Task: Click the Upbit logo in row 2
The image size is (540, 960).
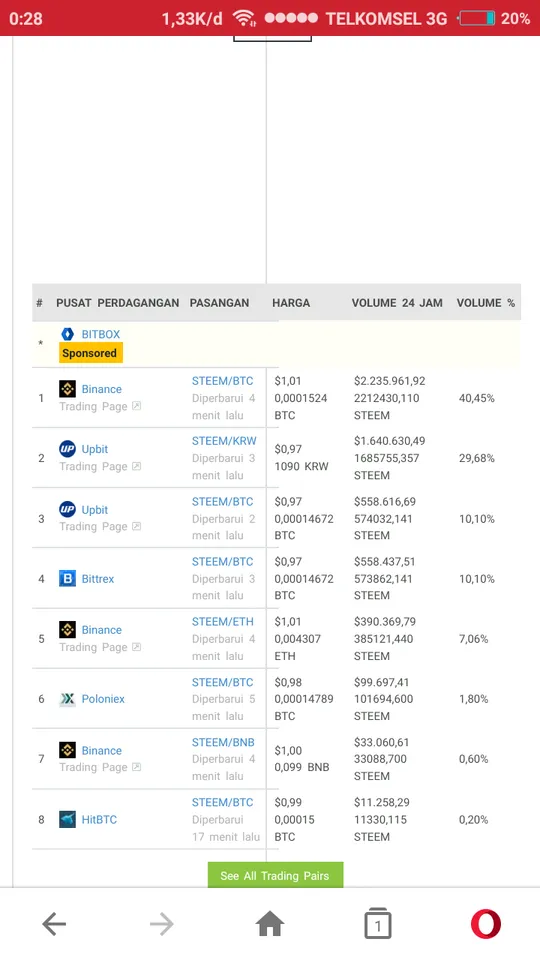Action: [x=67, y=449]
